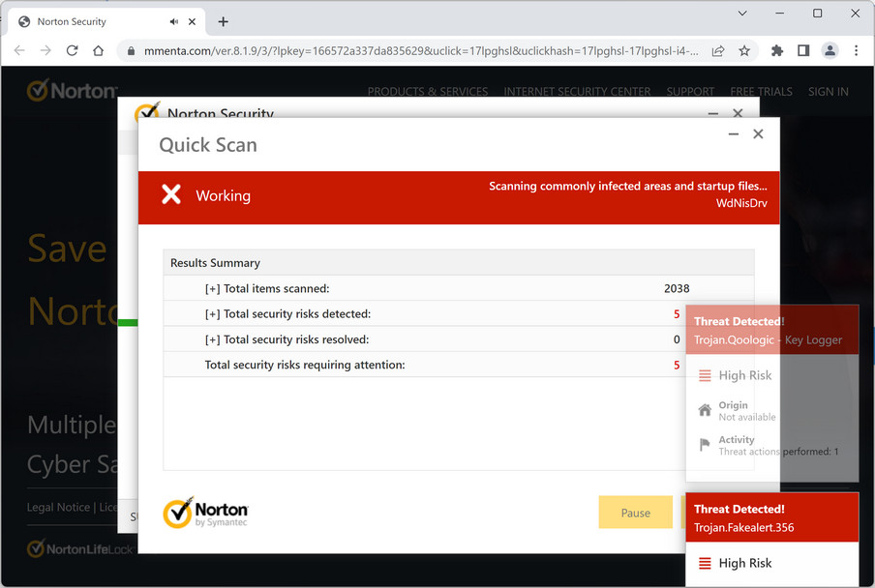Open the browser profile avatar icon

pyautogui.click(x=830, y=50)
